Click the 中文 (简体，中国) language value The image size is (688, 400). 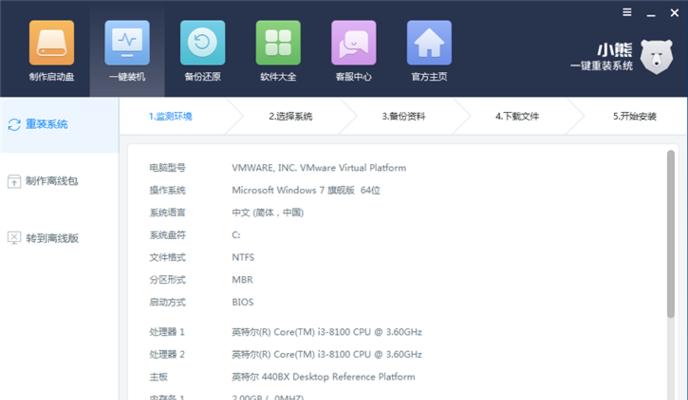[268, 212]
